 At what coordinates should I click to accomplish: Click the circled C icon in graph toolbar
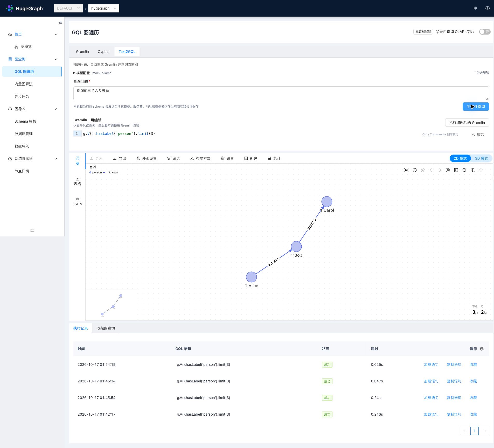(x=448, y=170)
